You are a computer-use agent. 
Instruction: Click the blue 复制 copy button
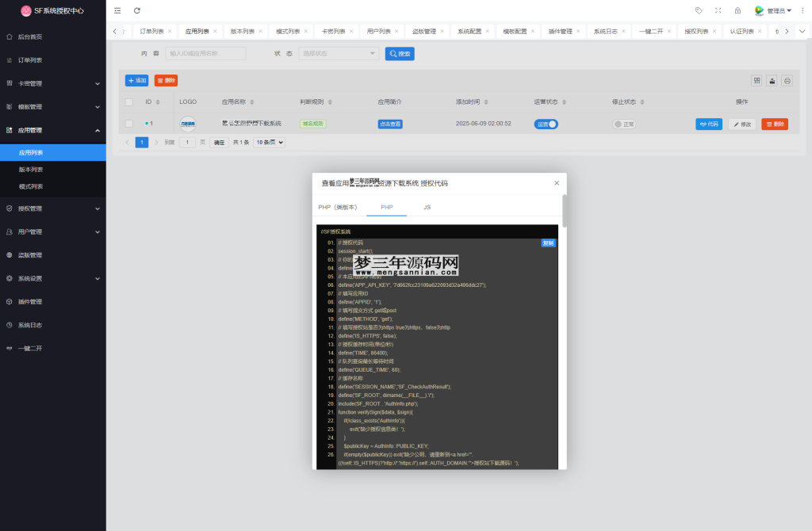pyautogui.click(x=548, y=243)
